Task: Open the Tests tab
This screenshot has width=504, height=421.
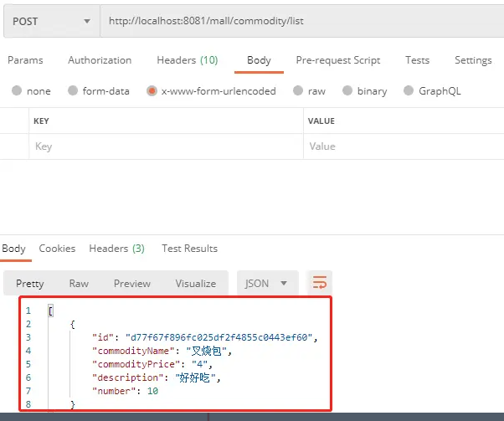Action: [417, 60]
